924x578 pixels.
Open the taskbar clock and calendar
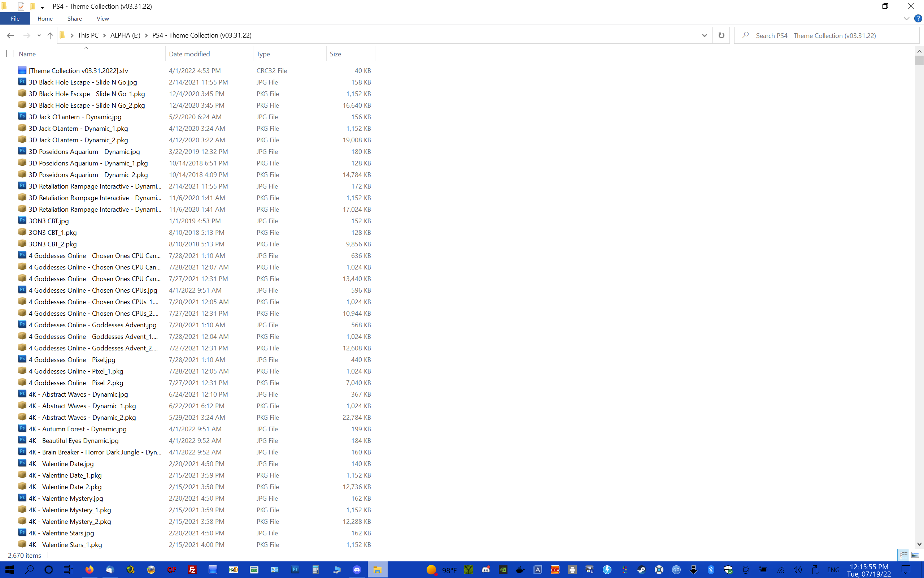pyautogui.click(x=869, y=570)
